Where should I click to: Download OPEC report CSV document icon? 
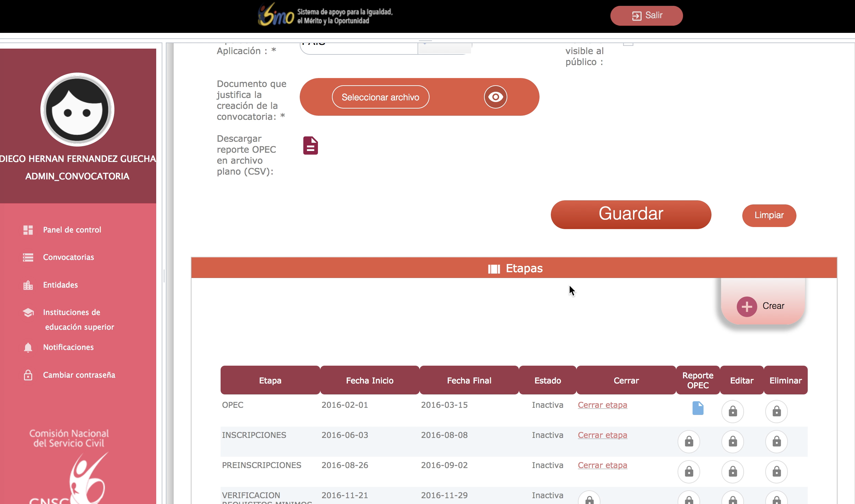[310, 146]
